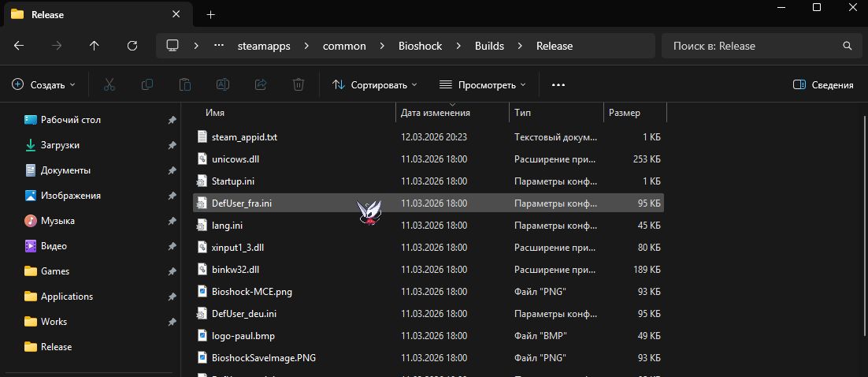This screenshot has width=868, height=377.
Task: Open the steamapps breadcrumb
Action: coord(264,46)
